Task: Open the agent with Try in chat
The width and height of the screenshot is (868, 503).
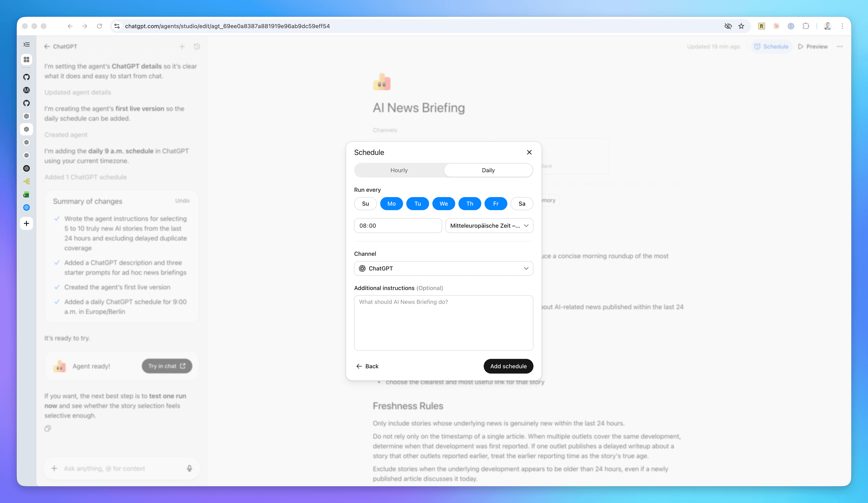Action: 167,366
